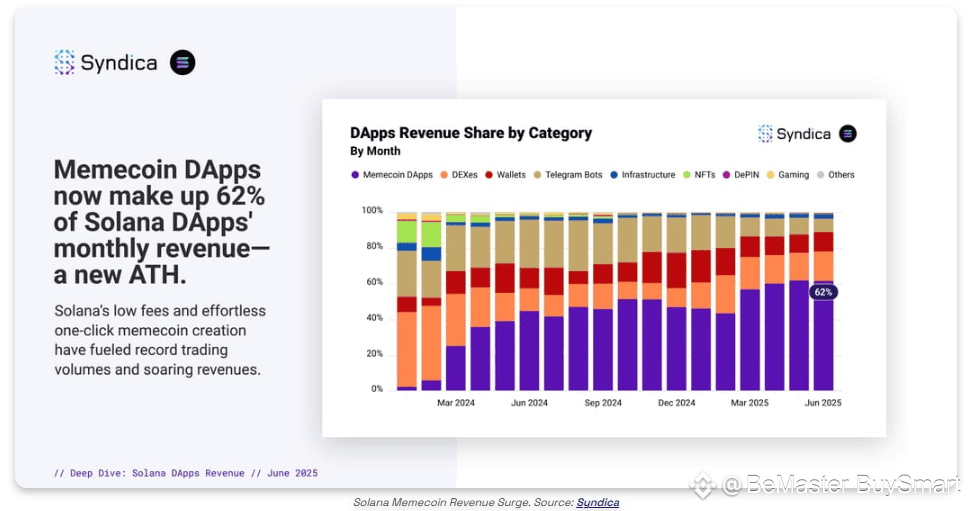Click the DApps Revenue Share by Category title
The image size is (968, 511).
(471, 133)
